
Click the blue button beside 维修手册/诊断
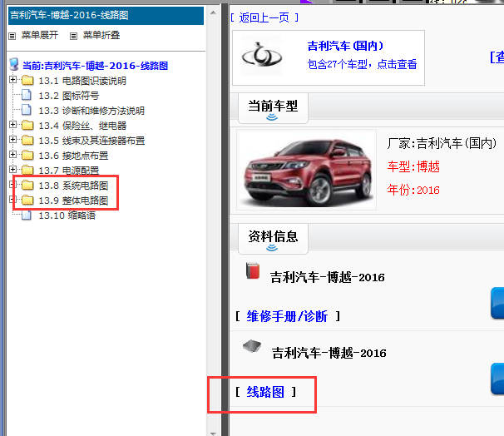click(497, 304)
